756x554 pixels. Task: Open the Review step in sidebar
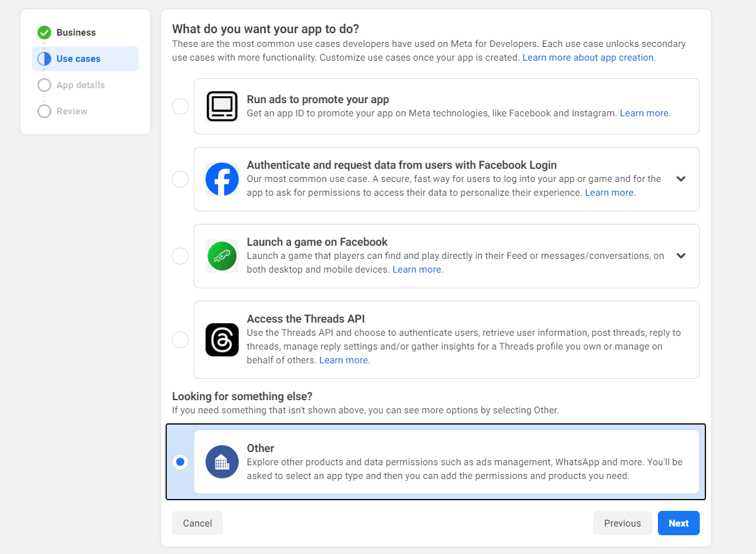[x=72, y=111]
